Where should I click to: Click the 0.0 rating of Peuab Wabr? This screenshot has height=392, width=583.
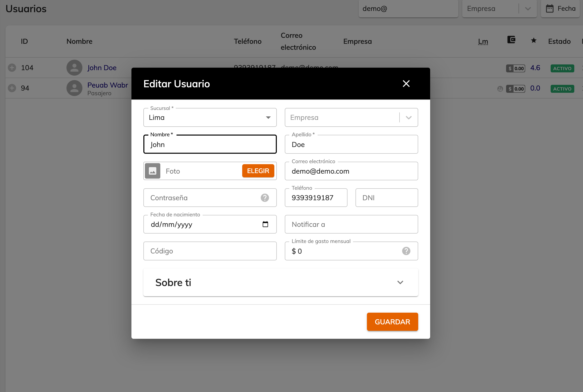tap(535, 88)
